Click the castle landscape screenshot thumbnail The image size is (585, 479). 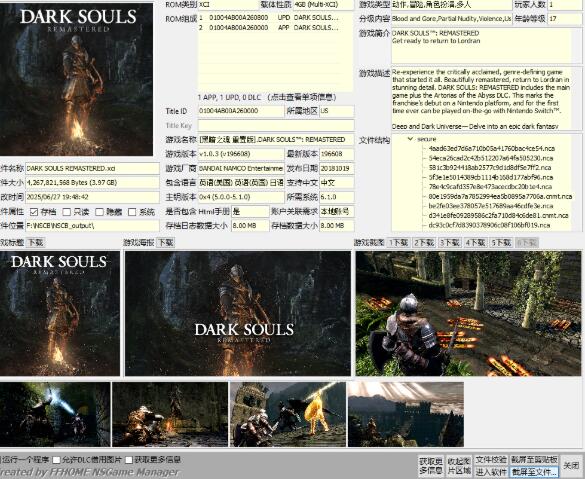[x=406, y=414]
